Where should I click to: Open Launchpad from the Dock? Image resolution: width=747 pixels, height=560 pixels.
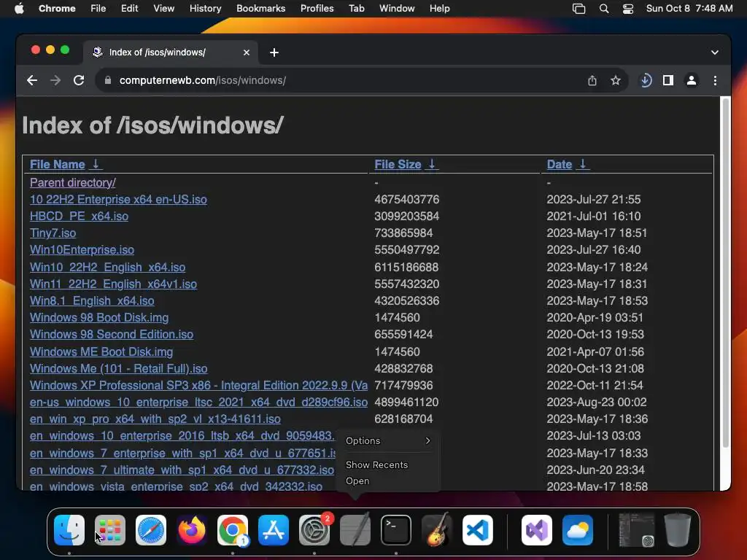pyautogui.click(x=110, y=530)
